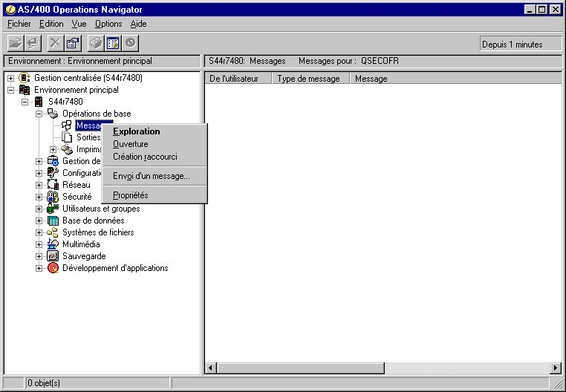Expand the Systèmes de fichiers node
566x392 pixels.
tap(39, 232)
